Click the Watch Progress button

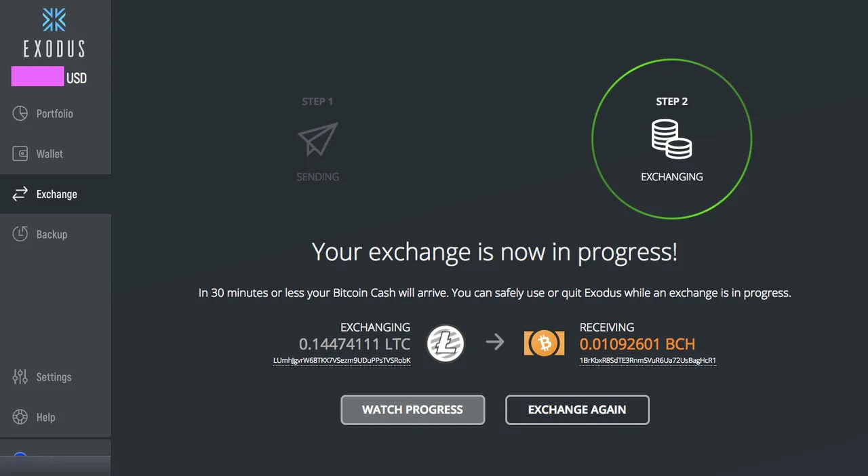coord(412,410)
